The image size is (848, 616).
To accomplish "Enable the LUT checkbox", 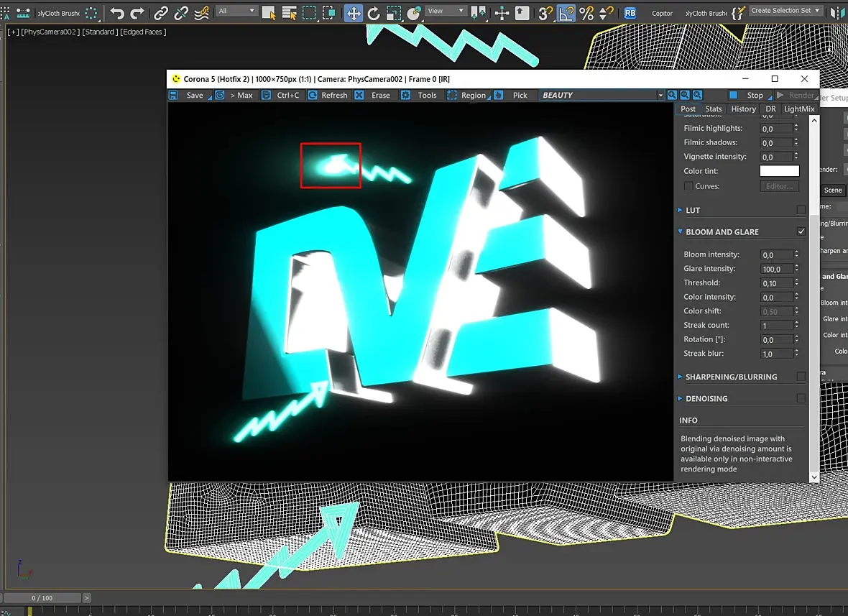I will (x=801, y=210).
